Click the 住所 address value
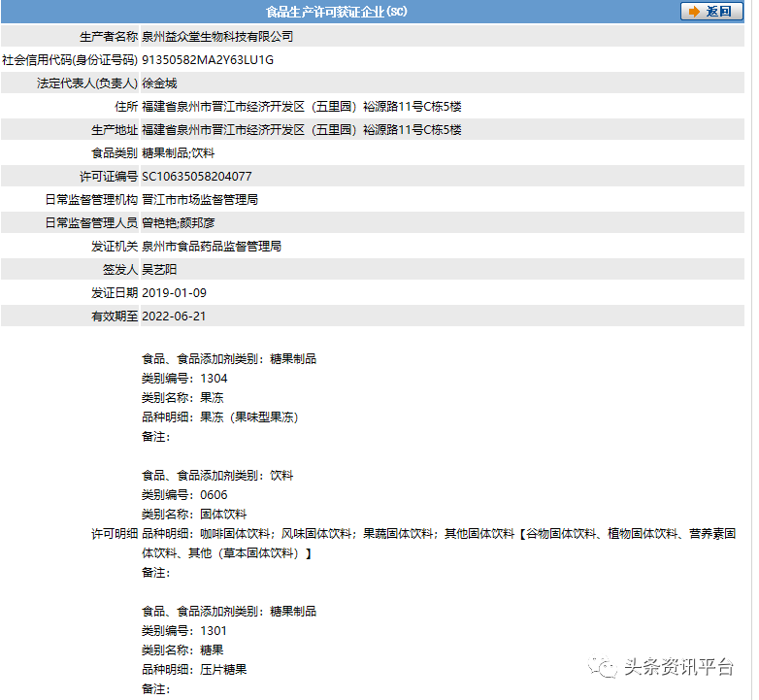Screen dimensions: 759x700 (301, 107)
